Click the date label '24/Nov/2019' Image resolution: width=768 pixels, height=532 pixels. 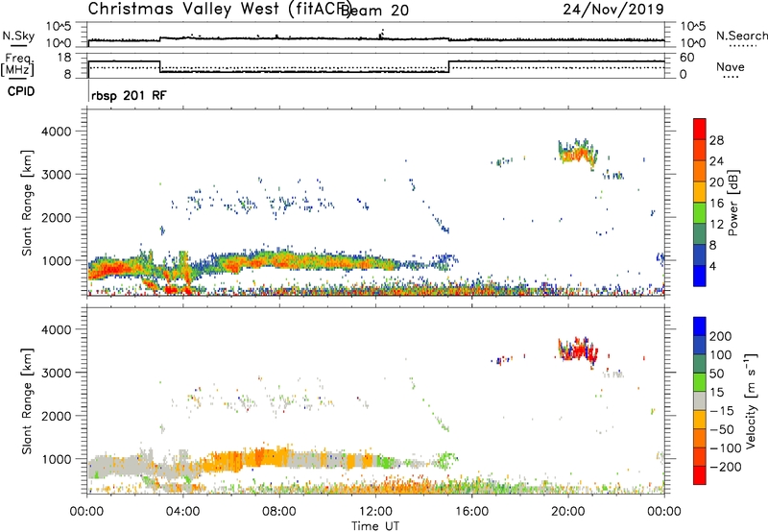pyautogui.click(x=613, y=9)
